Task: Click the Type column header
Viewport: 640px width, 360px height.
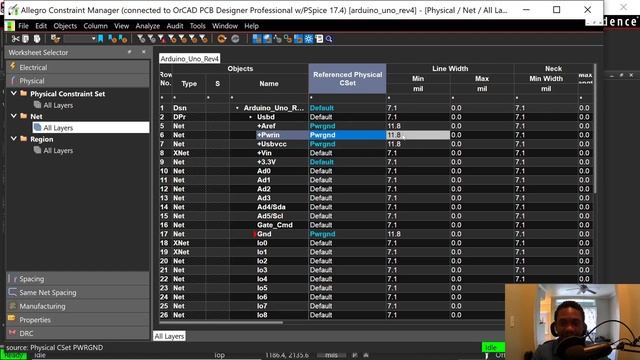Action: (x=189, y=84)
